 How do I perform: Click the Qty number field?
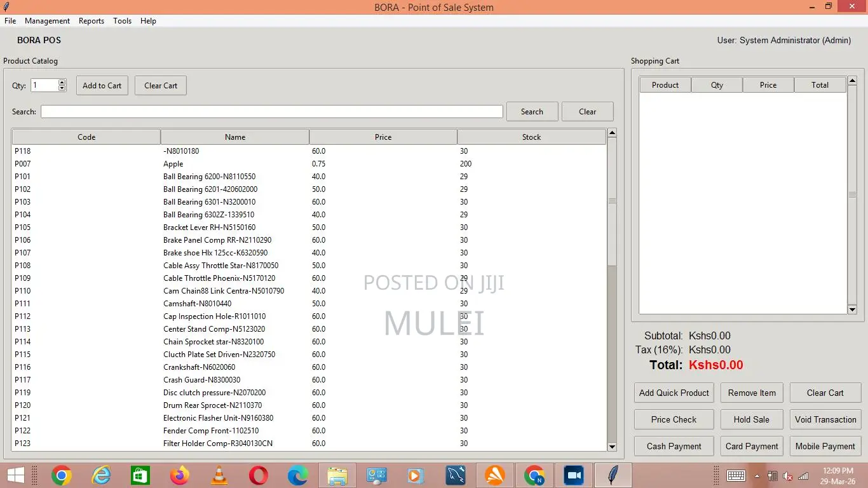(x=44, y=85)
